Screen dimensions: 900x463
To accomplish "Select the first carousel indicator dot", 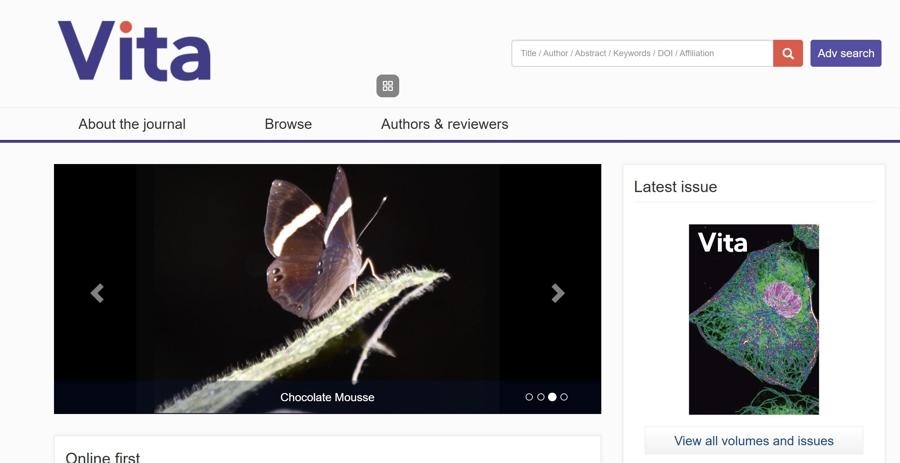I will pyautogui.click(x=529, y=397).
